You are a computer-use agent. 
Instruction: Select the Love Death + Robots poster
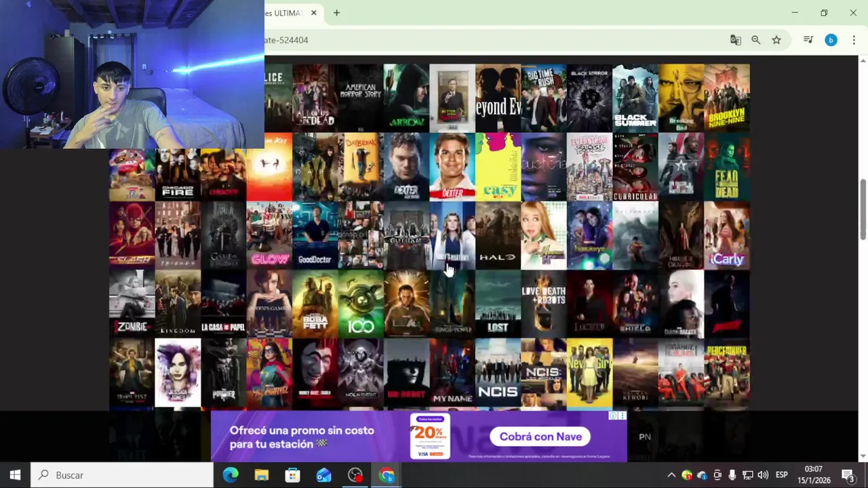(544, 304)
